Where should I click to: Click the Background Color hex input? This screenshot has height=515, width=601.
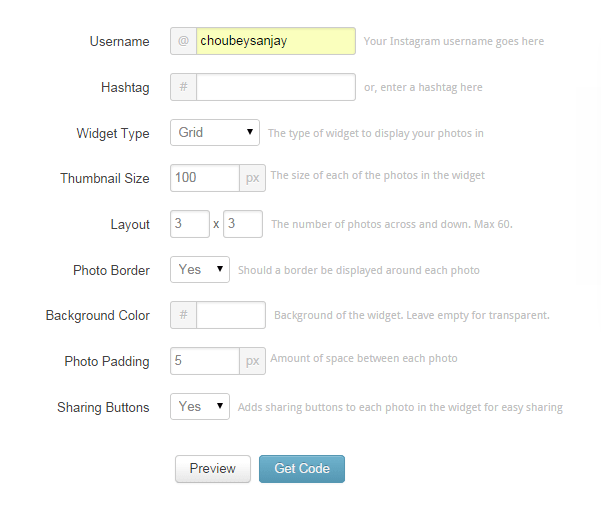[x=230, y=315]
